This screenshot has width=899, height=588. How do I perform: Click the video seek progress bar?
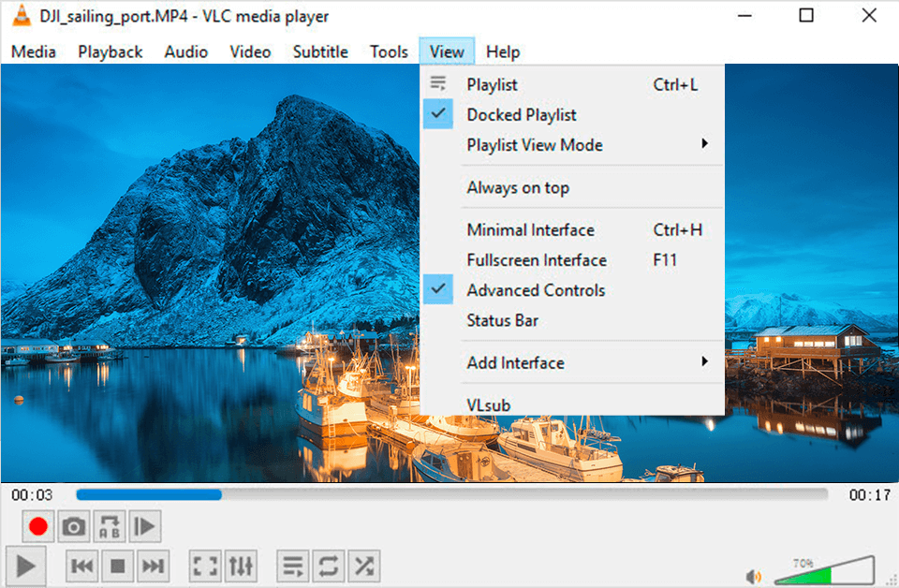click(x=451, y=494)
